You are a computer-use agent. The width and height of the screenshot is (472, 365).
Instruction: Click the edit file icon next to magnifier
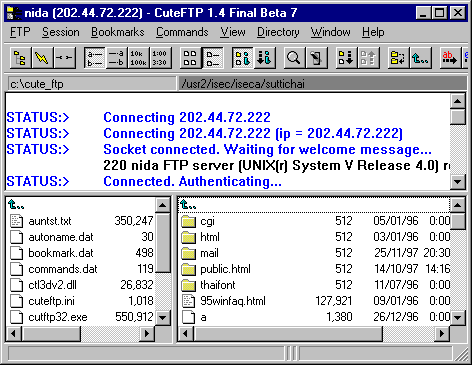point(316,58)
